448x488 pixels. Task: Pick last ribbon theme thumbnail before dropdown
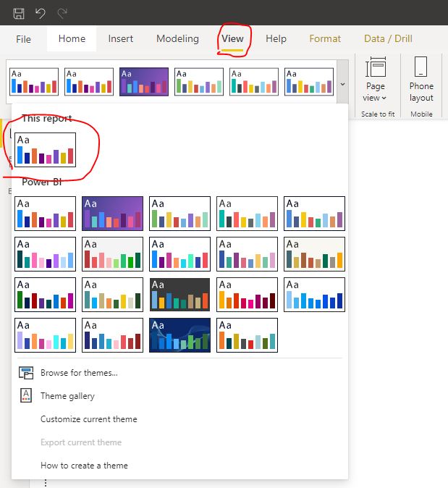tap(309, 82)
